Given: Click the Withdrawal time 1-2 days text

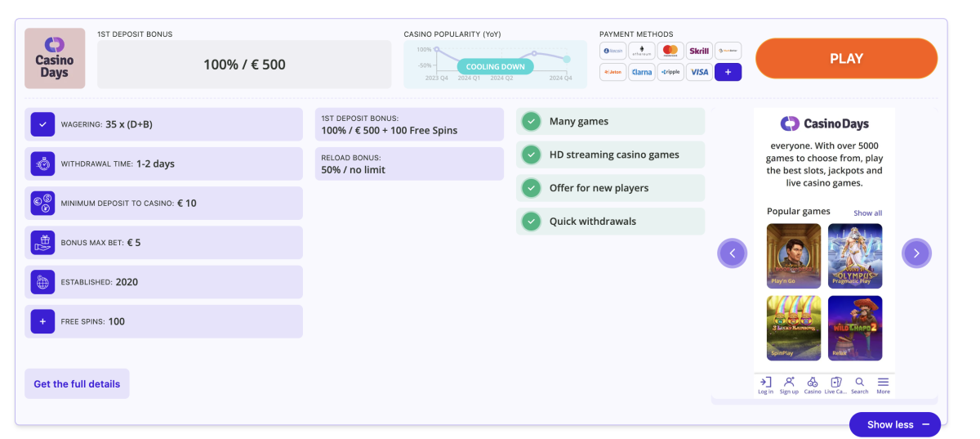Looking at the screenshot, I should (118, 164).
